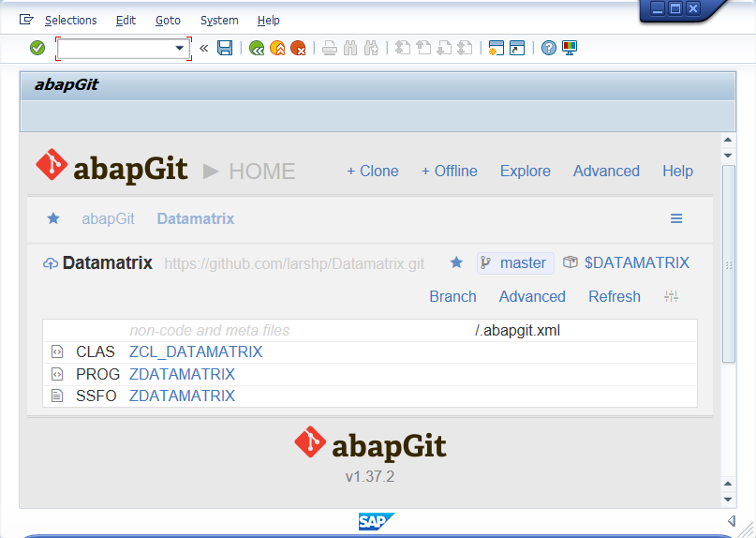Open the $DATAMATRIX package link
The height and width of the screenshot is (538, 756).
pos(637,262)
